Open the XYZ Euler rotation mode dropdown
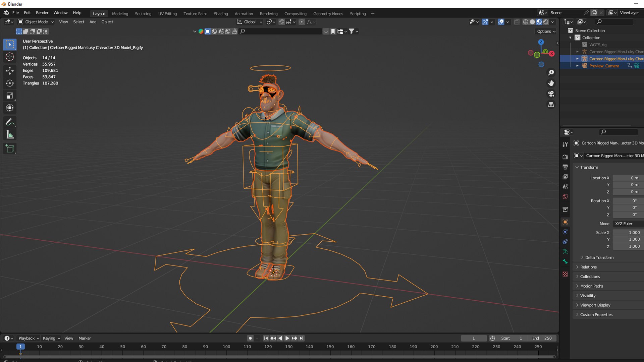644x362 pixels. 628,224
